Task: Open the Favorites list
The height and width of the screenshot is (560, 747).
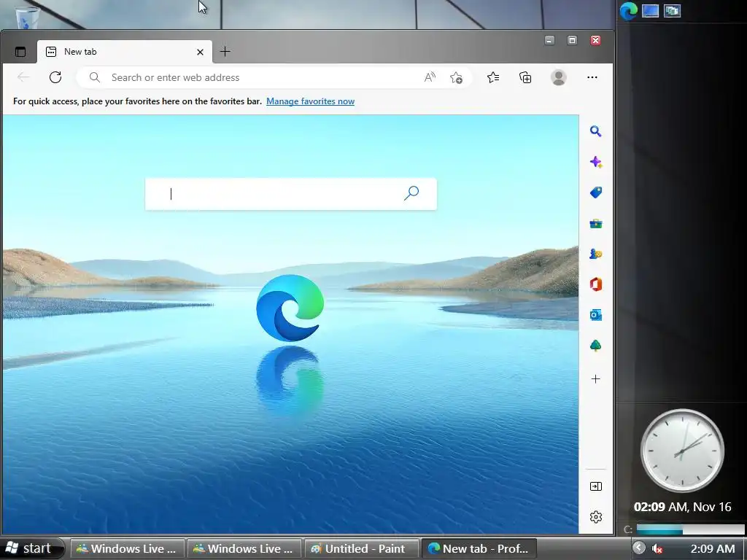Action: [493, 77]
